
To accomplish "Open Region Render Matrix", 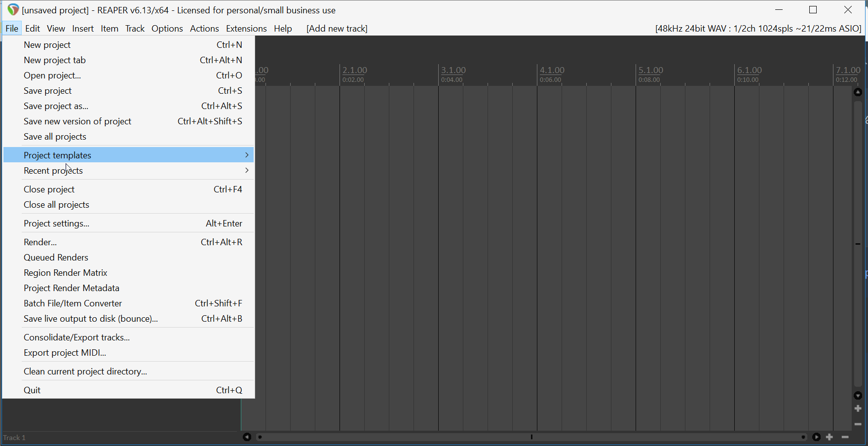I will point(128,272).
